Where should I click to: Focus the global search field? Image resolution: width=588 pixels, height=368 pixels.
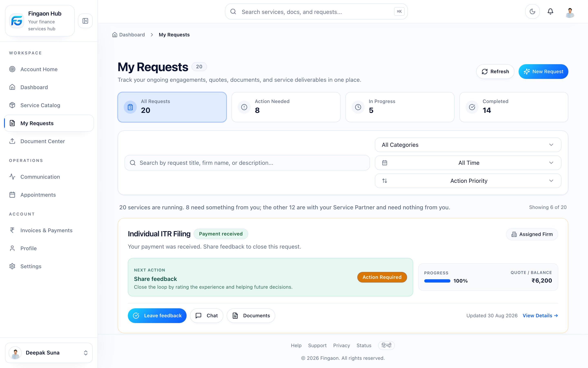(x=316, y=12)
